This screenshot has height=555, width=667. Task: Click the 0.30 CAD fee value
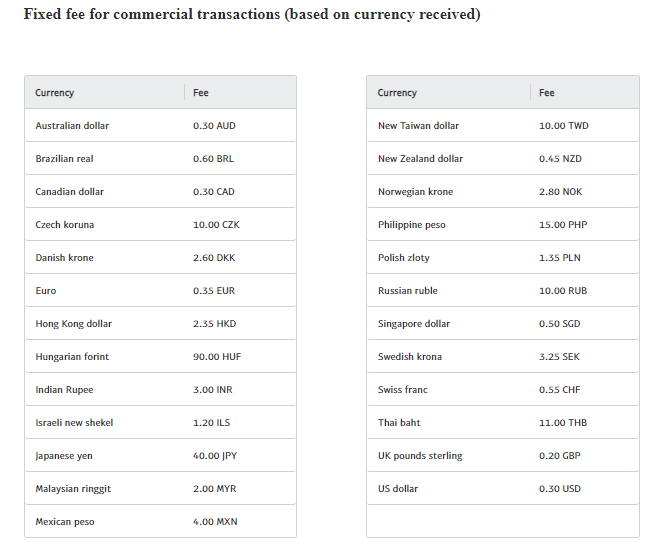(214, 192)
